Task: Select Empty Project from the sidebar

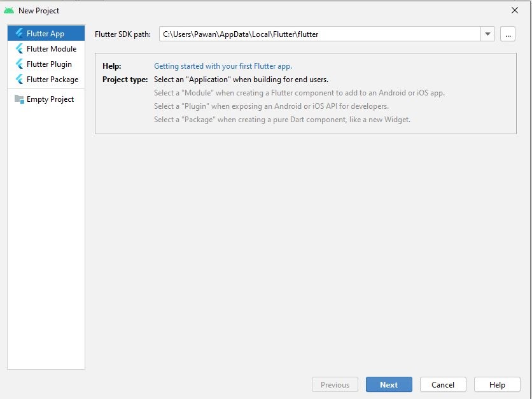Action: [51, 99]
